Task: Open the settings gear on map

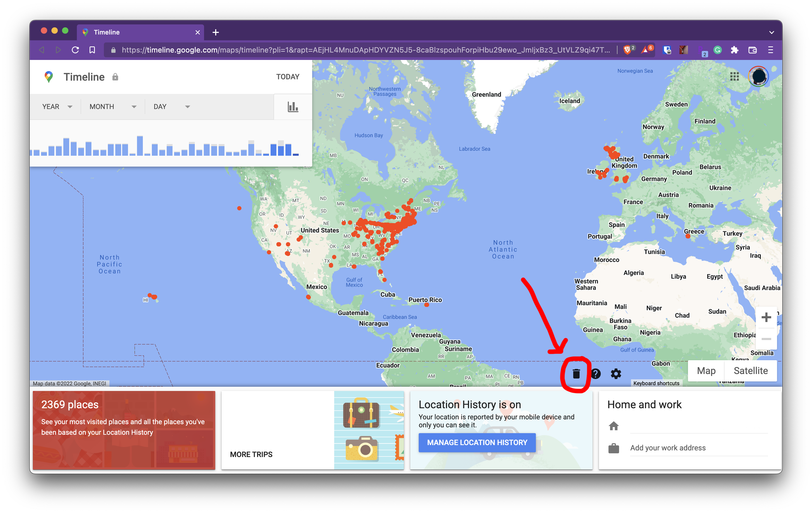Action: coord(616,374)
